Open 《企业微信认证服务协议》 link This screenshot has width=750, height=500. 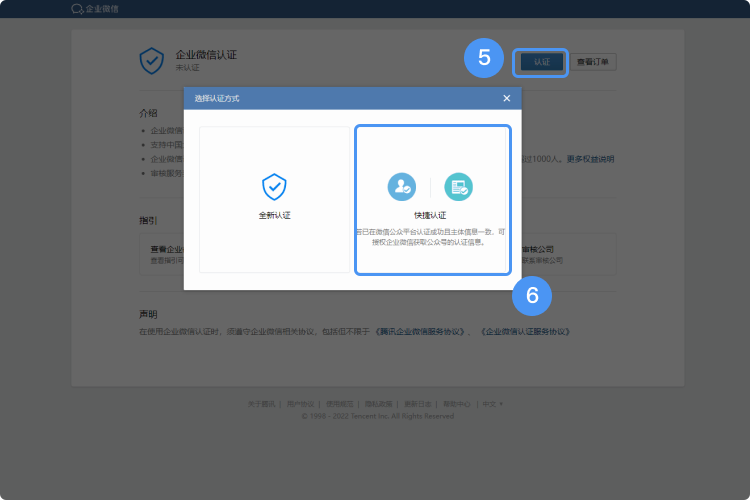click(x=526, y=332)
